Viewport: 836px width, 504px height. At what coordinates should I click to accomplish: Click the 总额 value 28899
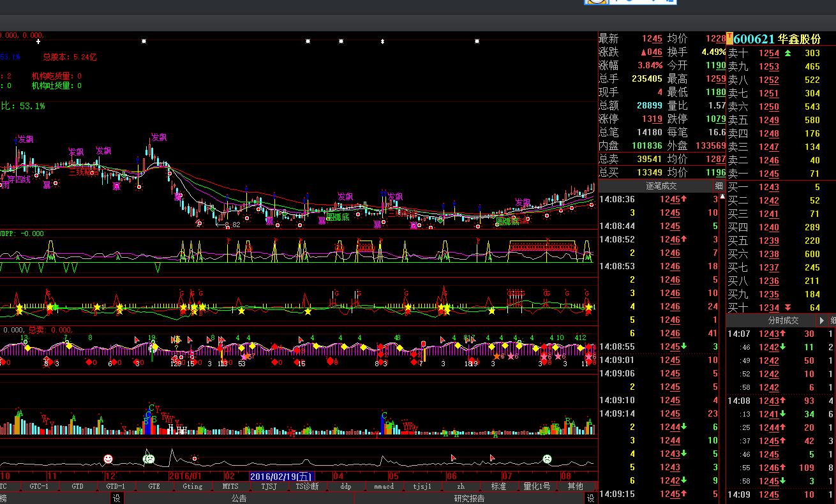point(650,106)
